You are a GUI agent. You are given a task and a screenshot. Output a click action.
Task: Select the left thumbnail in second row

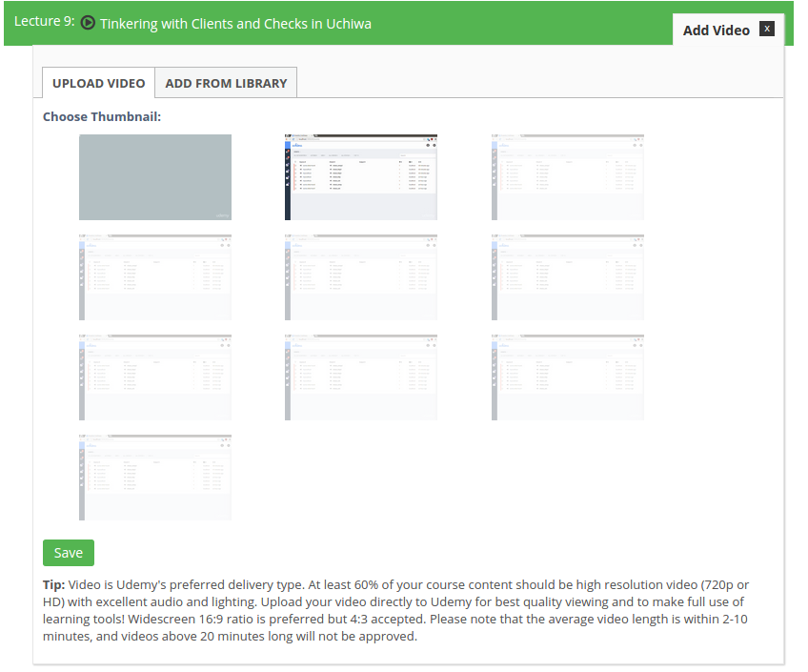(x=155, y=277)
